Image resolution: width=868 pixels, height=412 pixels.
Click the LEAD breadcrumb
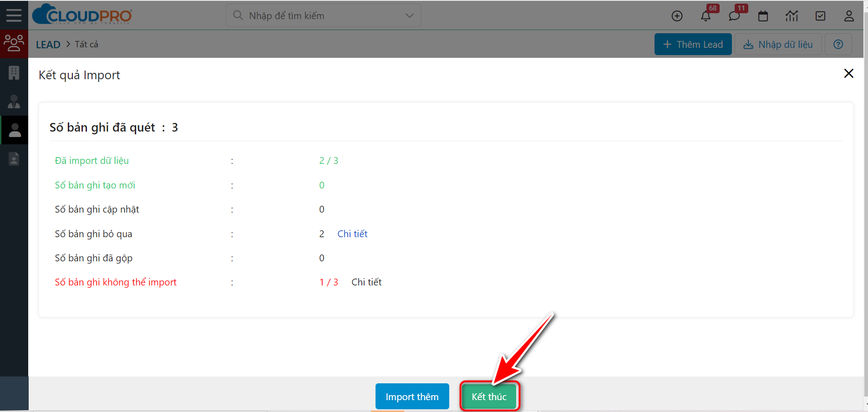click(48, 45)
